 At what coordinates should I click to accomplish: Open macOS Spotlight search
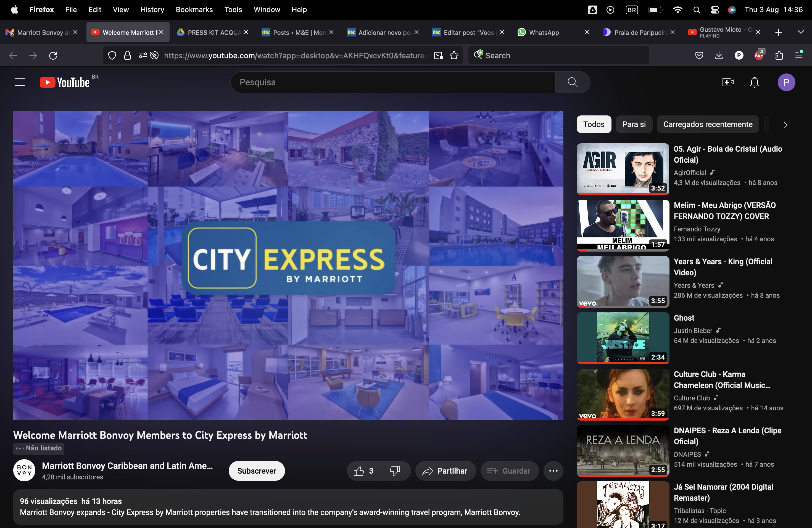(697, 10)
